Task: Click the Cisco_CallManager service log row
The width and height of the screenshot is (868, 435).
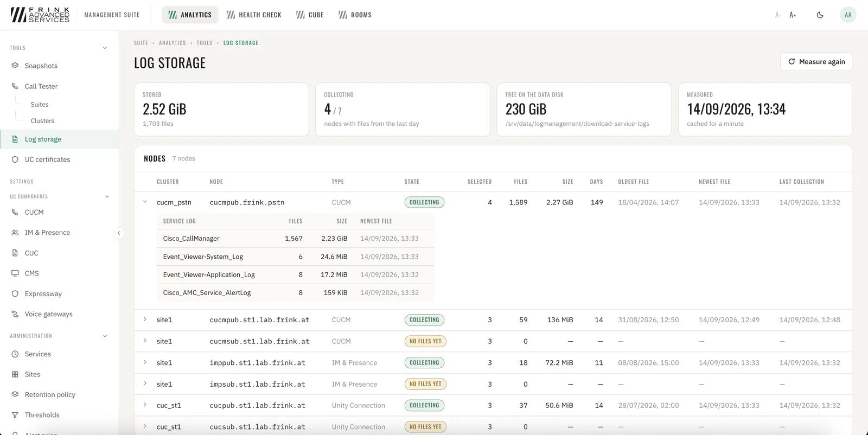Action: click(x=295, y=239)
